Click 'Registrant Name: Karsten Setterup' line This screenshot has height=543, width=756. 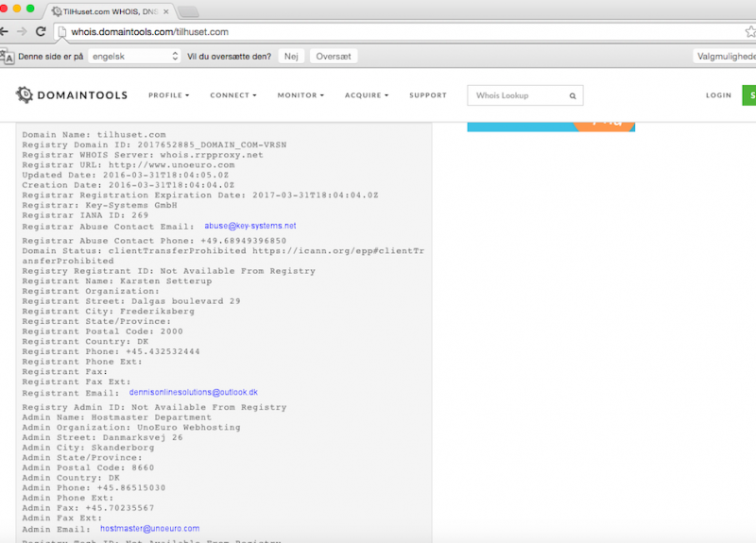pyautogui.click(x=117, y=281)
